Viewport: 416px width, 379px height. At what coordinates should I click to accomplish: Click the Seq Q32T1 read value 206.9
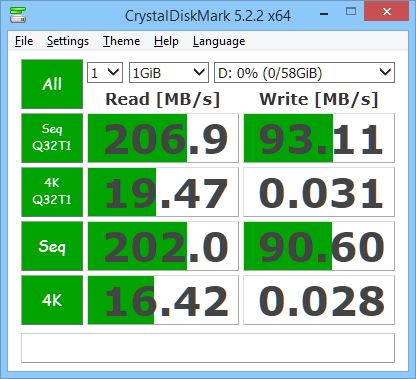coord(163,138)
